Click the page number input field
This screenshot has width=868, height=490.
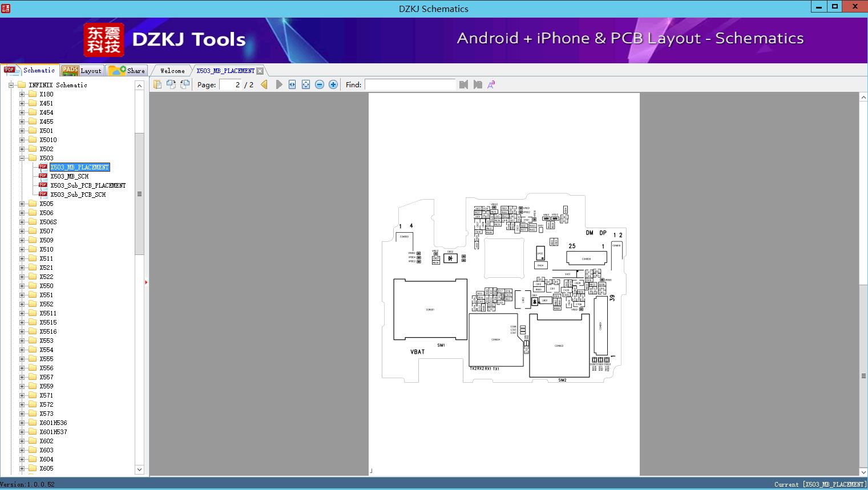click(230, 84)
